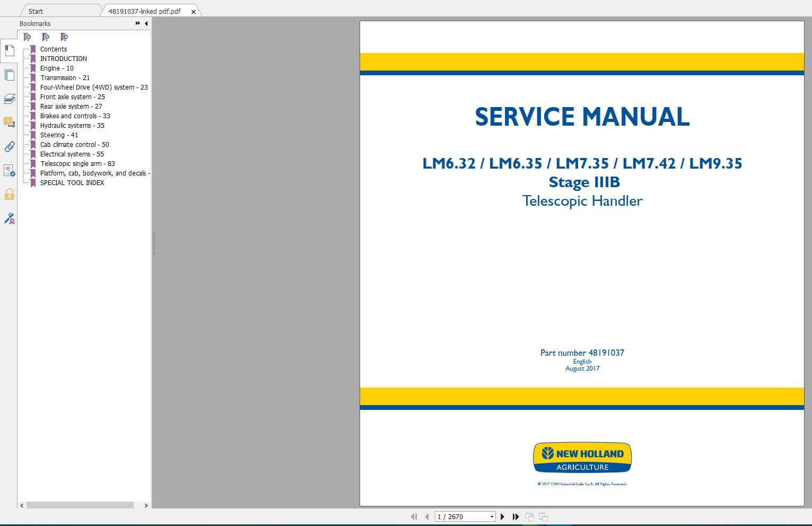This screenshot has height=526, width=812.
Task: Click bookmark icon beside SPECIAL TOOL INDEX
Action: point(33,183)
